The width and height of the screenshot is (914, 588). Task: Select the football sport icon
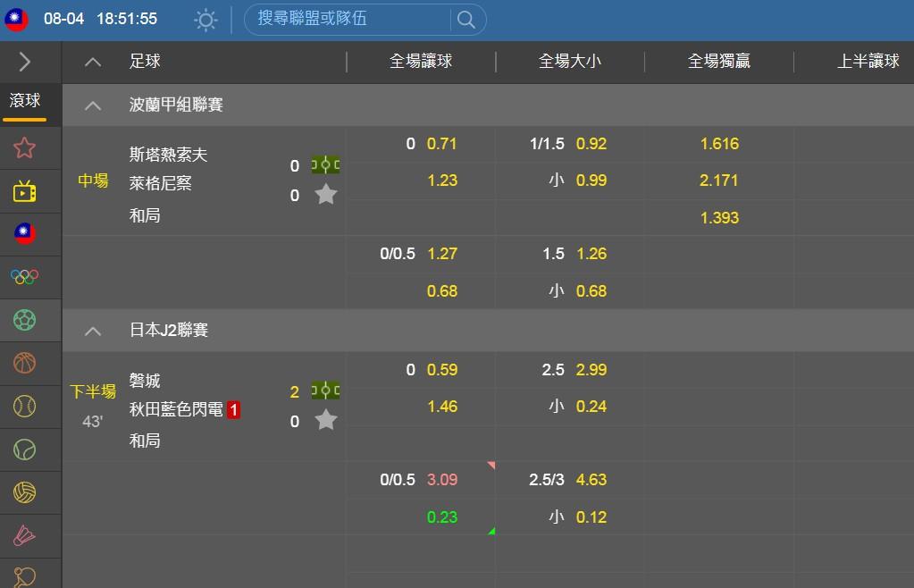(24, 320)
